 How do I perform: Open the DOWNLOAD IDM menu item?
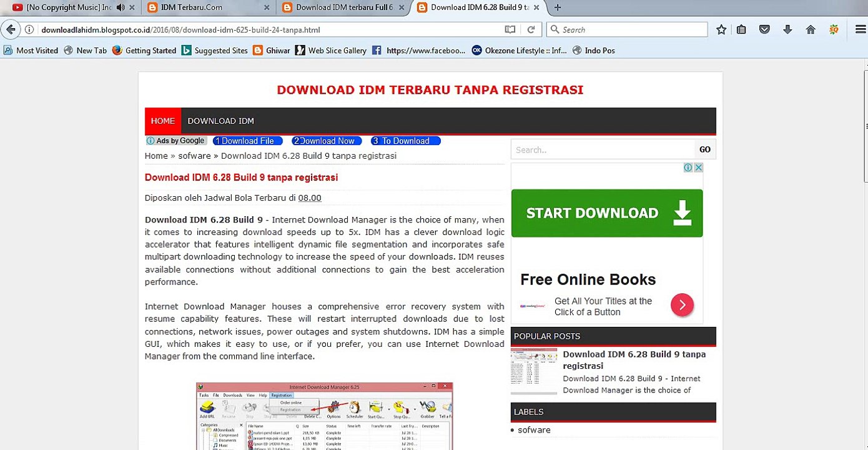point(221,121)
